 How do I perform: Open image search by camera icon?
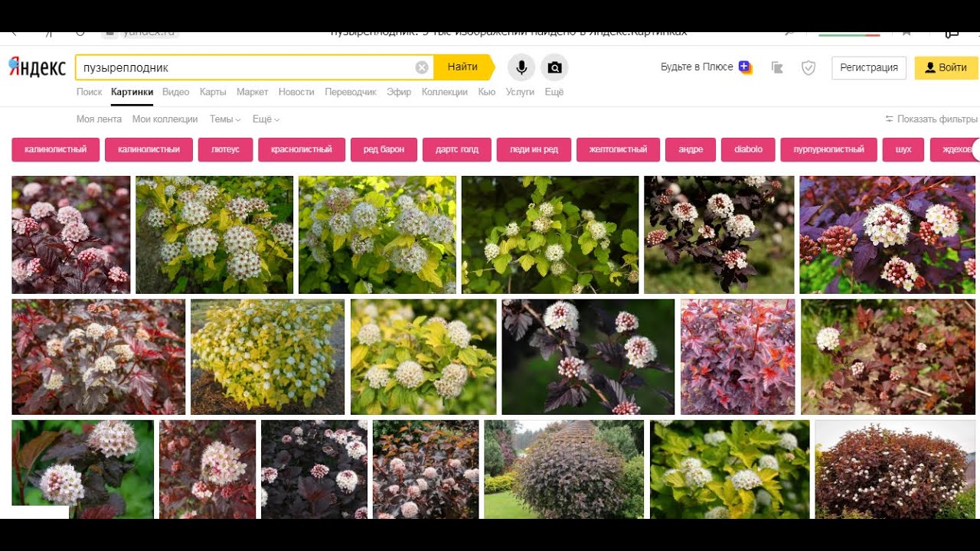554,67
